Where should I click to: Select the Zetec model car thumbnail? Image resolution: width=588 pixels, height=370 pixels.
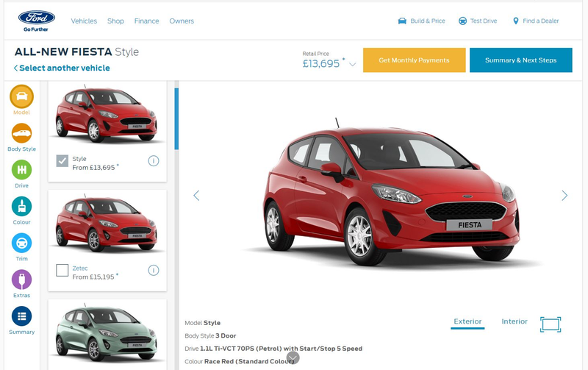[x=107, y=224]
